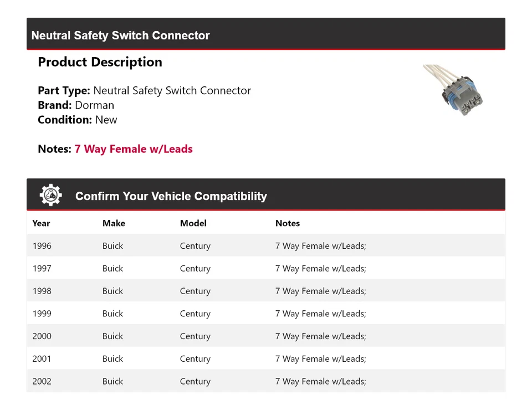532x410 pixels.
Task: Click the Neutral Safety Switch Connector header
Action: click(x=120, y=35)
